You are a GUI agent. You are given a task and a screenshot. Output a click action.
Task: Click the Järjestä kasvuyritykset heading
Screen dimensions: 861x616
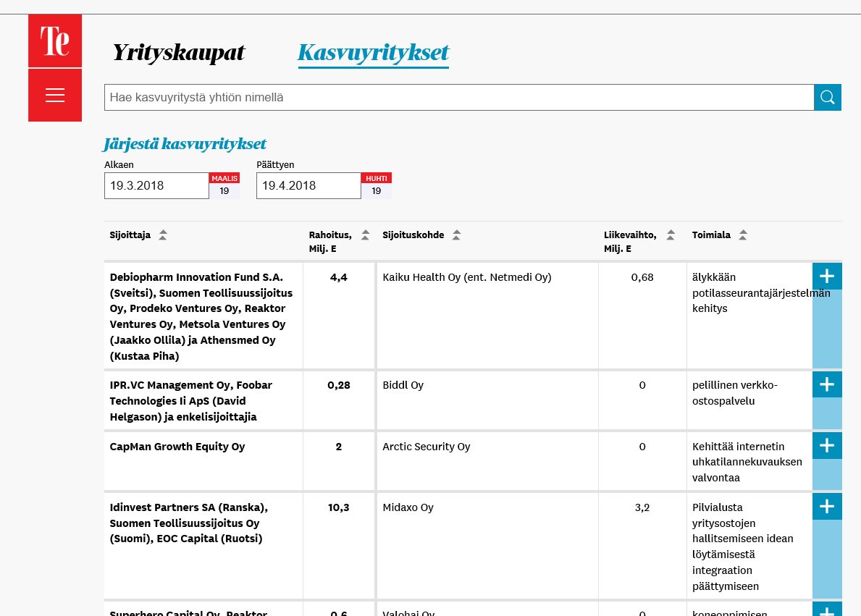click(185, 144)
